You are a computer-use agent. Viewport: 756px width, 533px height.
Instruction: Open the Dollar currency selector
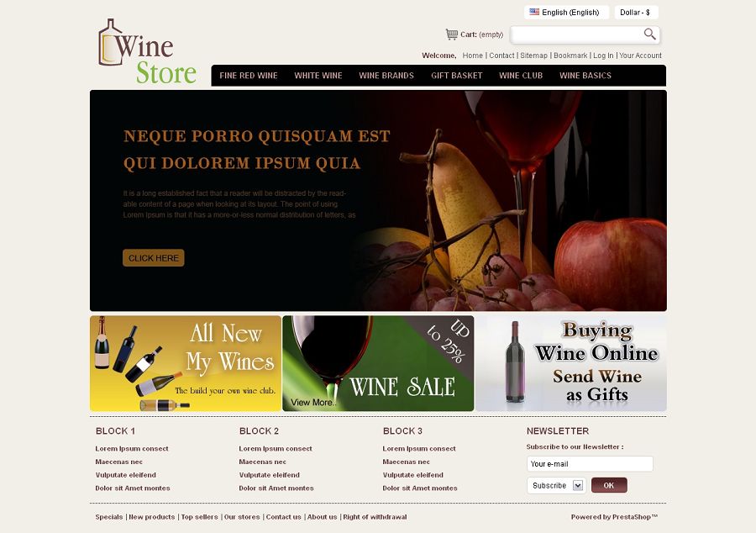[x=636, y=12]
